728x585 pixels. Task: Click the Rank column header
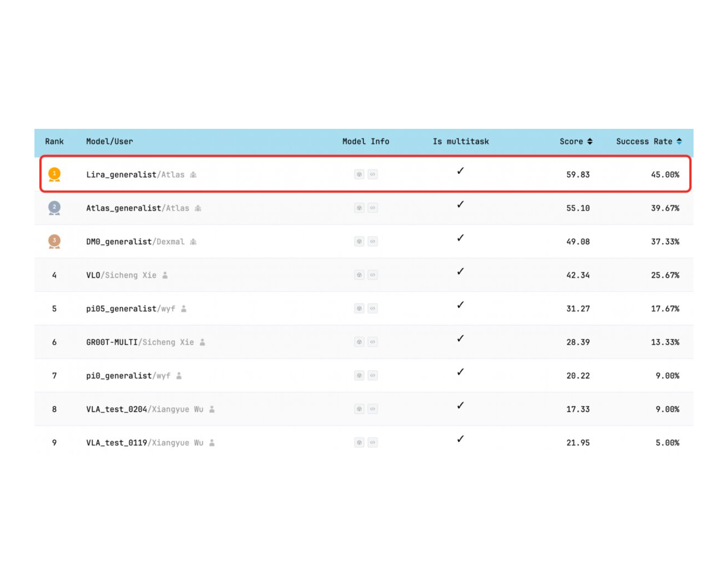click(54, 142)
